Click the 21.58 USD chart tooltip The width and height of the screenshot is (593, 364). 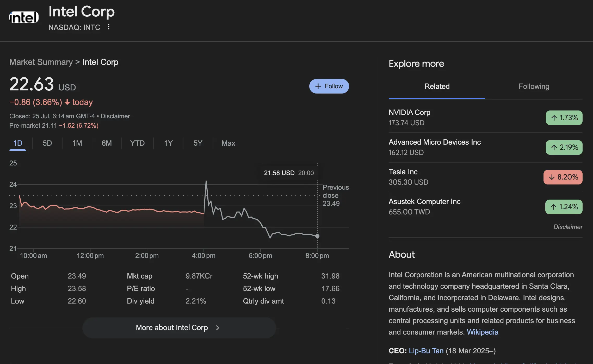point(289,173)
